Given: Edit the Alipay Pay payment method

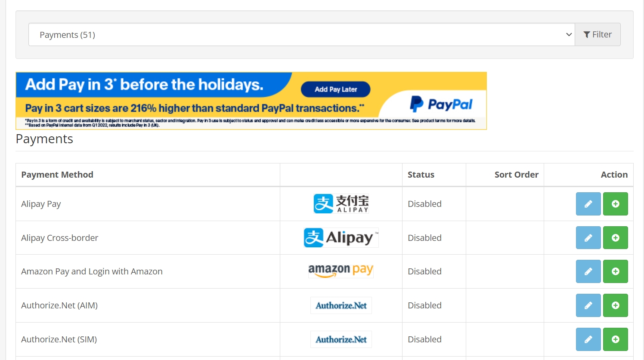Looking at the screenshot, I should [x=588, y=204].
